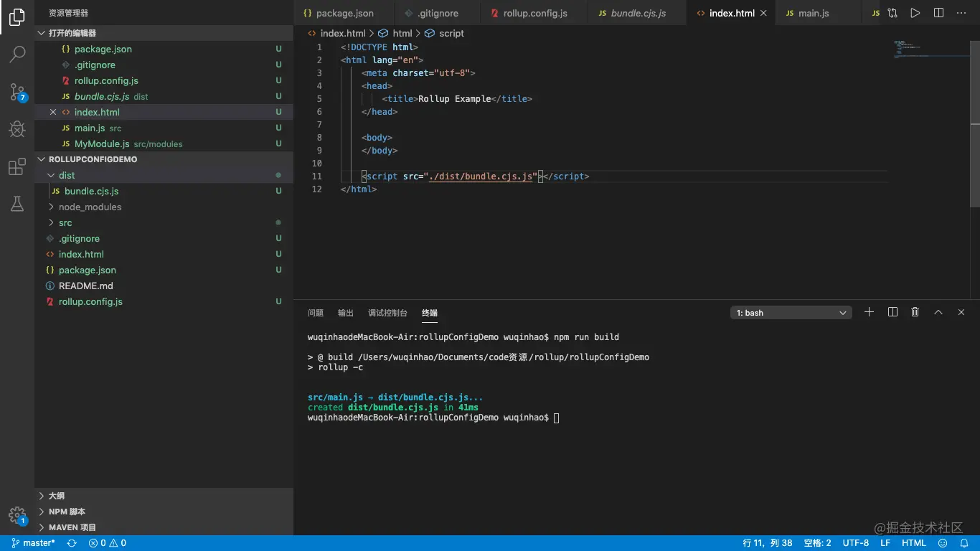Screen dimensions: 980x551
Task: Change end of line sequence LF
Action: point(885,543)
